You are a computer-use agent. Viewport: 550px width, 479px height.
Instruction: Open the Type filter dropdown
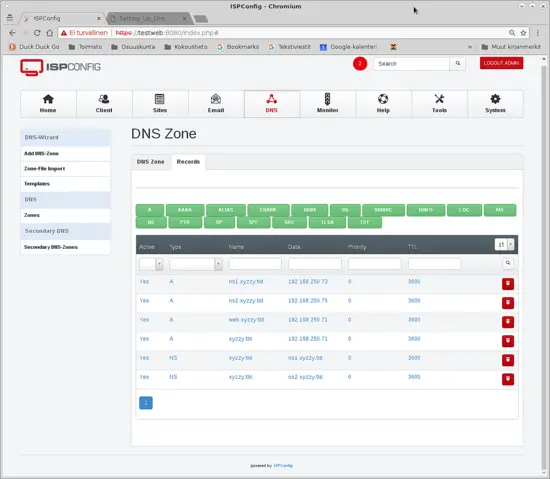click(196, 264)
